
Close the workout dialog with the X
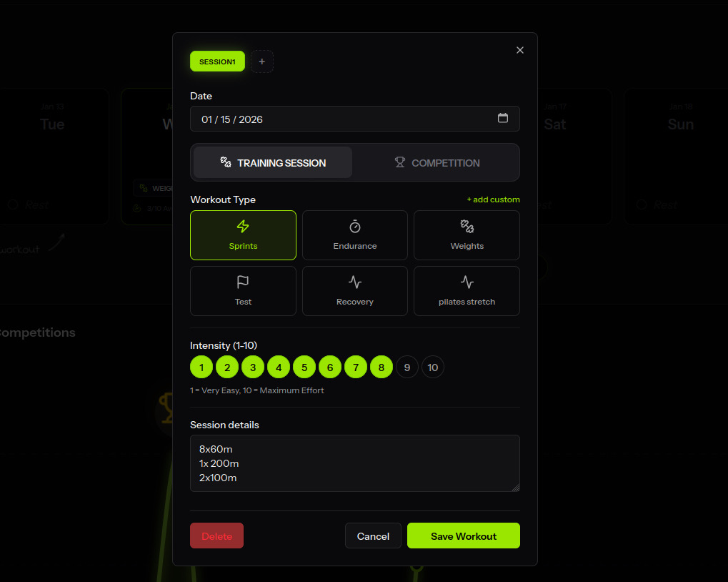coord(520,50)
